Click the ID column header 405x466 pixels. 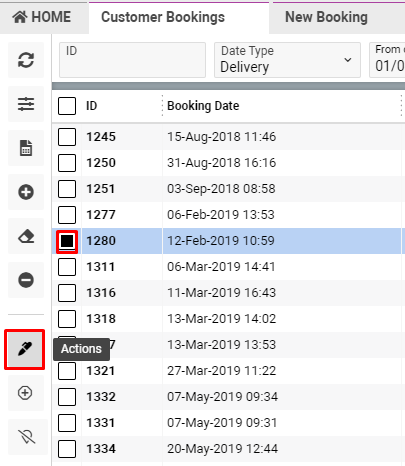tap(92, 106)
